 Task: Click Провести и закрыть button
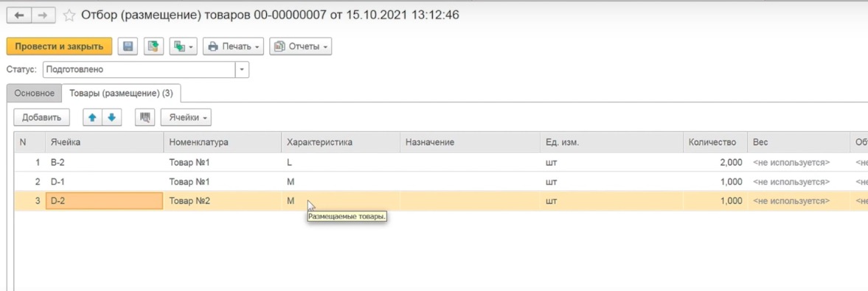click(59, 46)
